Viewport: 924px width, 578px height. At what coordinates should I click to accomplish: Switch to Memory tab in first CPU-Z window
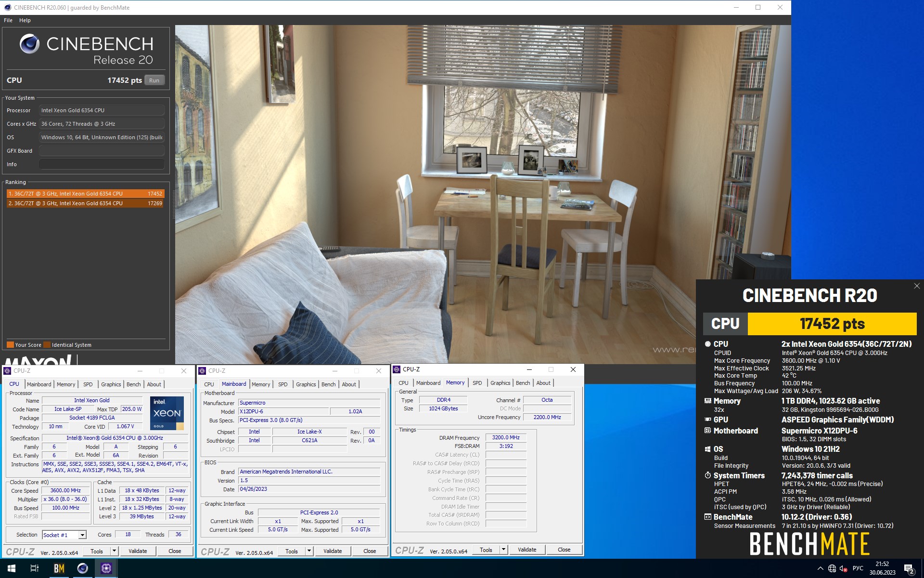pos(66,384)
